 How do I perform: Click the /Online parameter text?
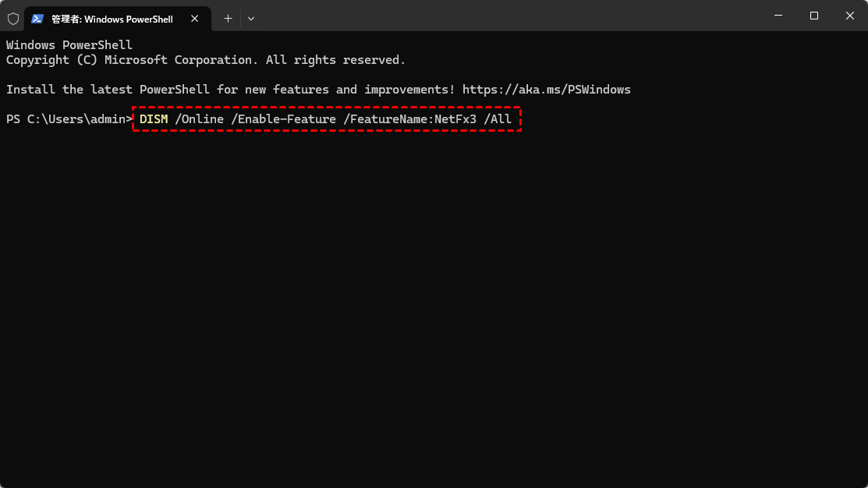tap(200, 119)
